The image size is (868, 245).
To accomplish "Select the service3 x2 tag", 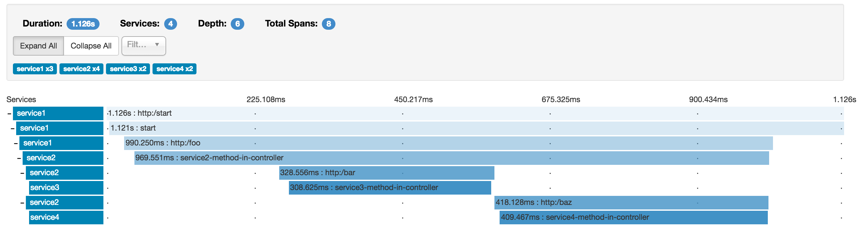I will (x=128, y=69).
